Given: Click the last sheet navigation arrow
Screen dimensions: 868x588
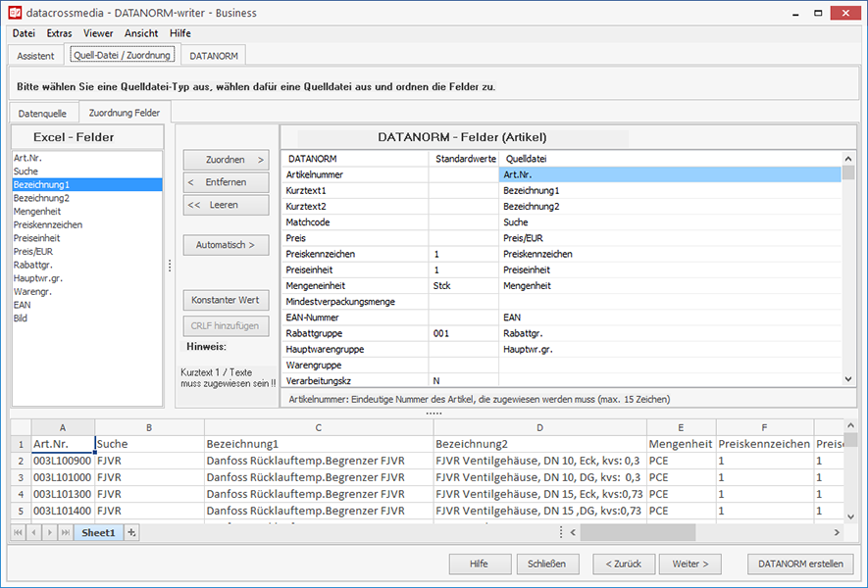Looking at the screenshot, I should click(x=66, y=532).
